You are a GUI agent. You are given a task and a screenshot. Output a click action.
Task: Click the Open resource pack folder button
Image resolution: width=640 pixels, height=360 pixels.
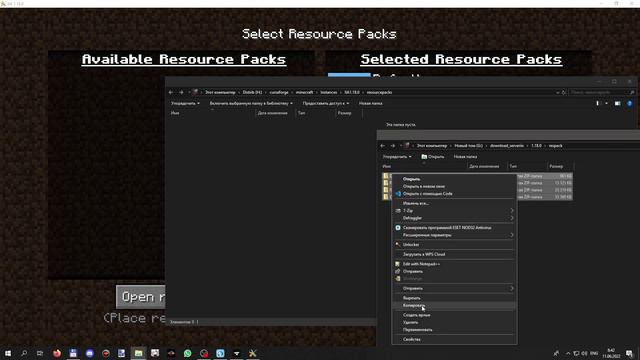point(141,297)
